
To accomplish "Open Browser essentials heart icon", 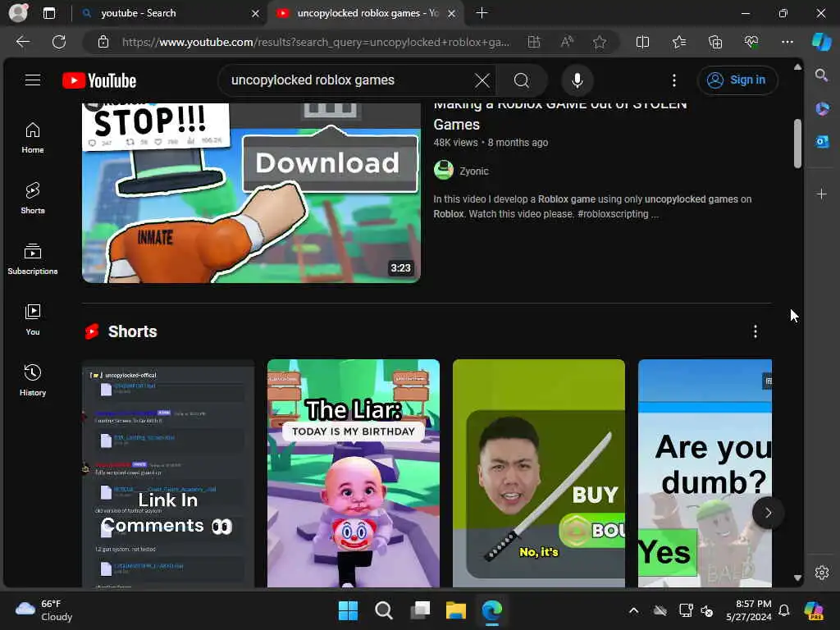I will click(x=751, y=42).
